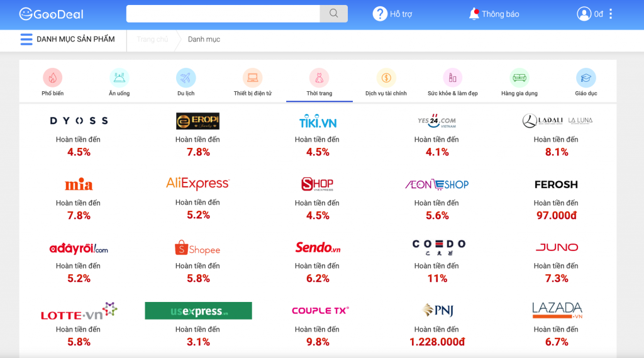Open the Thông báo notification bell
This screenshot has width=644, height=358.
474,14
